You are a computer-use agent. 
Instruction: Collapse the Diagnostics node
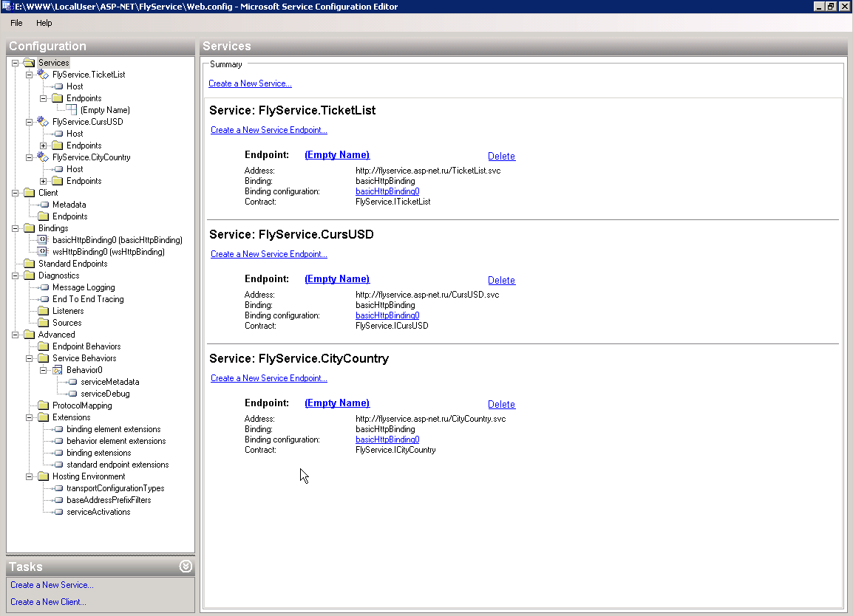click(16, 276)
